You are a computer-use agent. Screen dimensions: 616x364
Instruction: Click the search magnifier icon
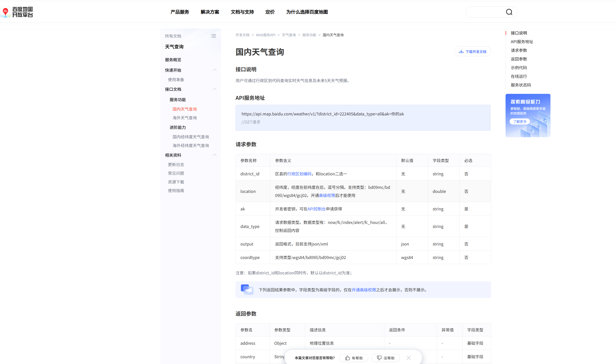point(509,12)
